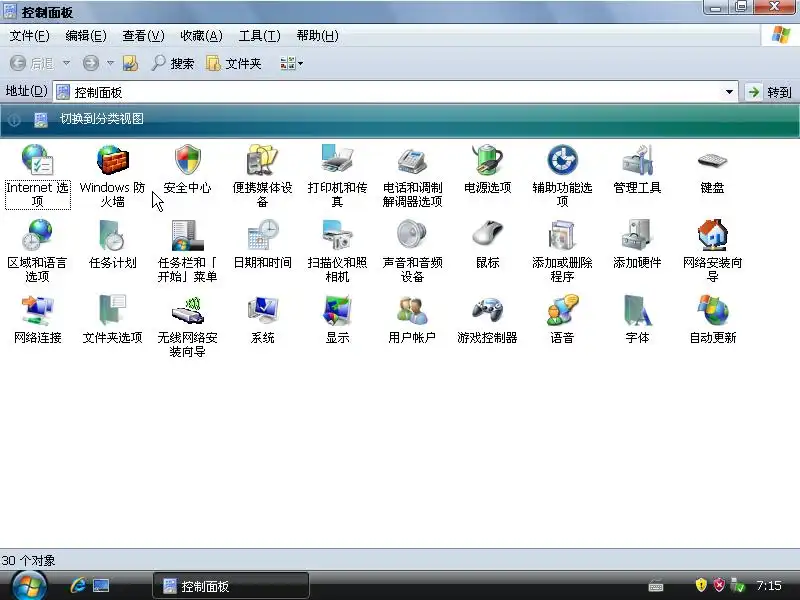Open 任务计划 icon
The height and width of the screenshot is (600, 800).
coord(113,234)
